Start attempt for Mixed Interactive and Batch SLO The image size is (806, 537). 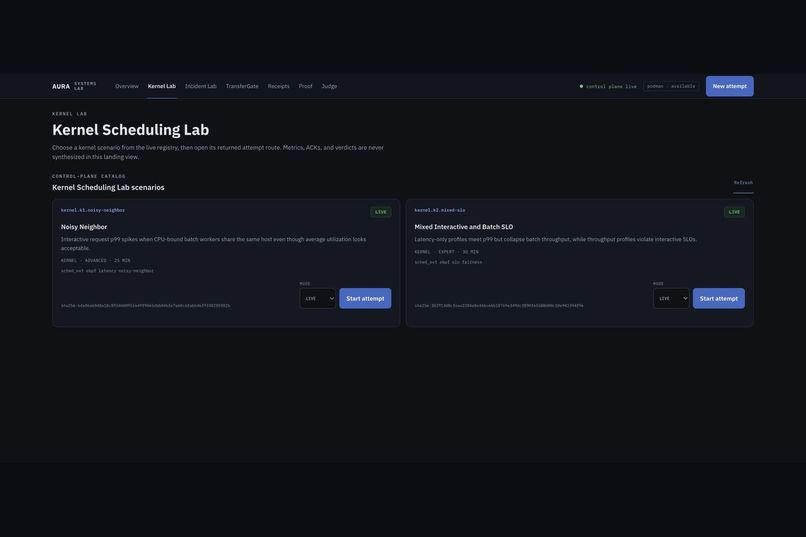coord(719,299)
